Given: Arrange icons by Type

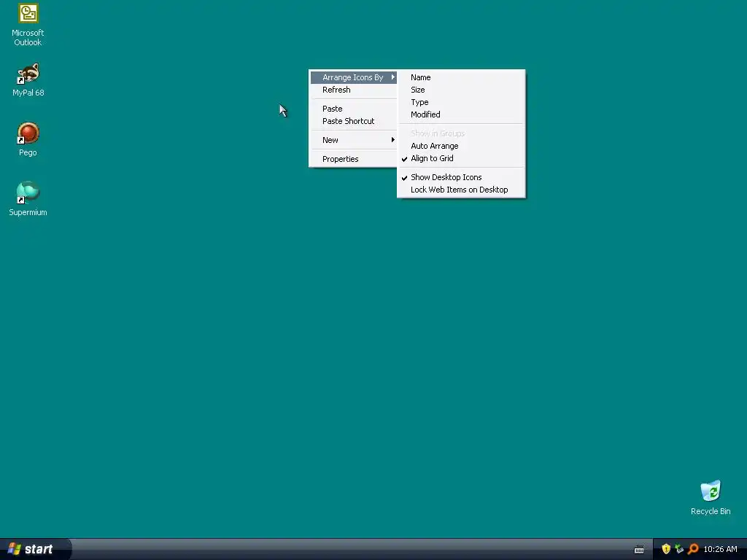Looking at the screenshot, I should coord(461,102).
